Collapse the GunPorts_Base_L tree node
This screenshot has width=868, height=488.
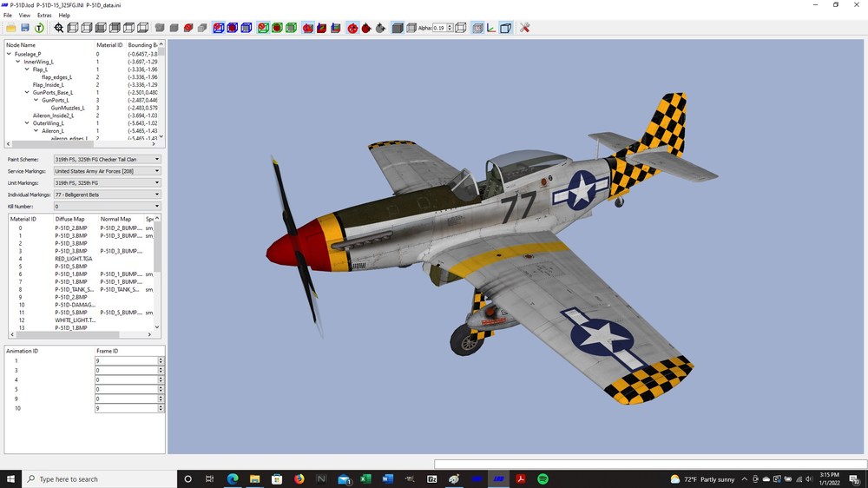click(27, 93)
